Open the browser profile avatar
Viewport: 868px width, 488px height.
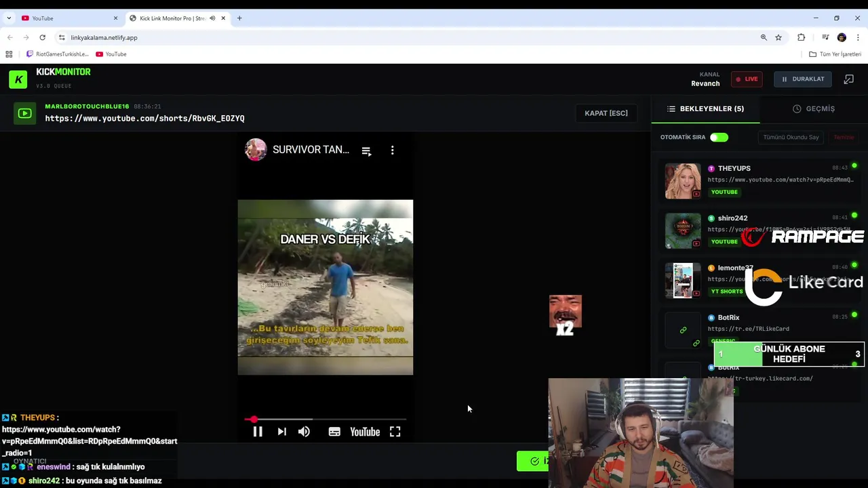842,38
